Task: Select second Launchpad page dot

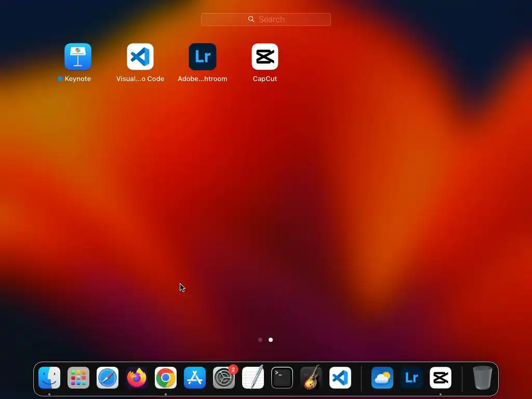Action: (x=271, y=340)
